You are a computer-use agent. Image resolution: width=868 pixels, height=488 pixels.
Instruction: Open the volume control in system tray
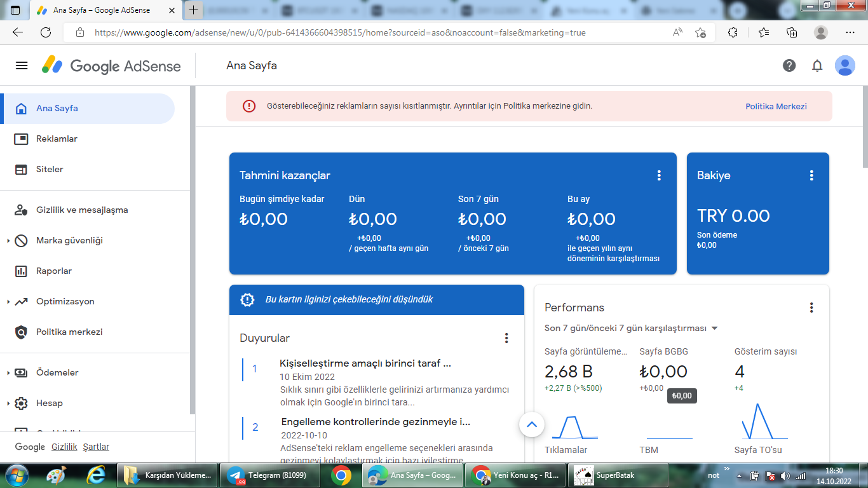coord(785,475)
